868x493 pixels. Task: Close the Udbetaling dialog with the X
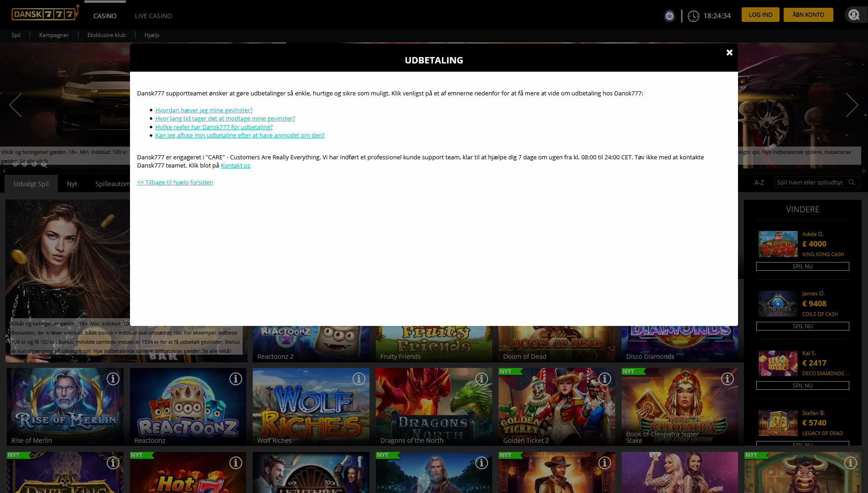point(729,52)
